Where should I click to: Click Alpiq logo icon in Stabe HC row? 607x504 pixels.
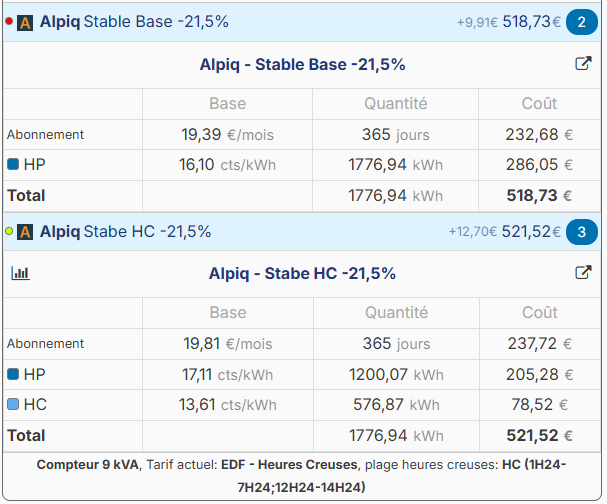tap(26, 232)
